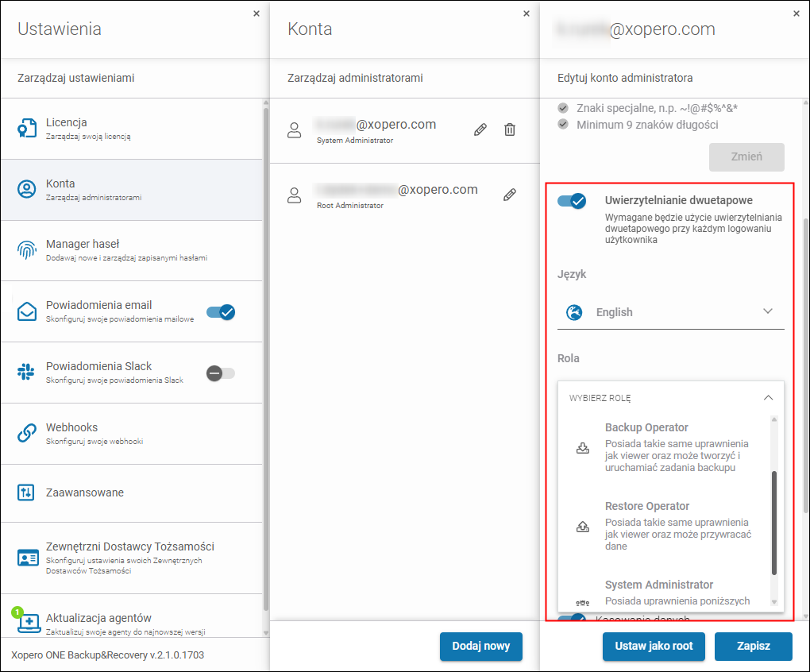Click the Zaawansowane sliders icon
Screen dimensions: 810x672
coord(27,492)
